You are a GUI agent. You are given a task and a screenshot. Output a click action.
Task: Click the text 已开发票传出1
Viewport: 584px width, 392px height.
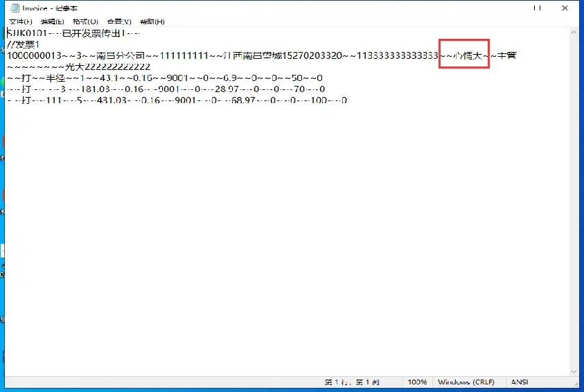(93, 33)
